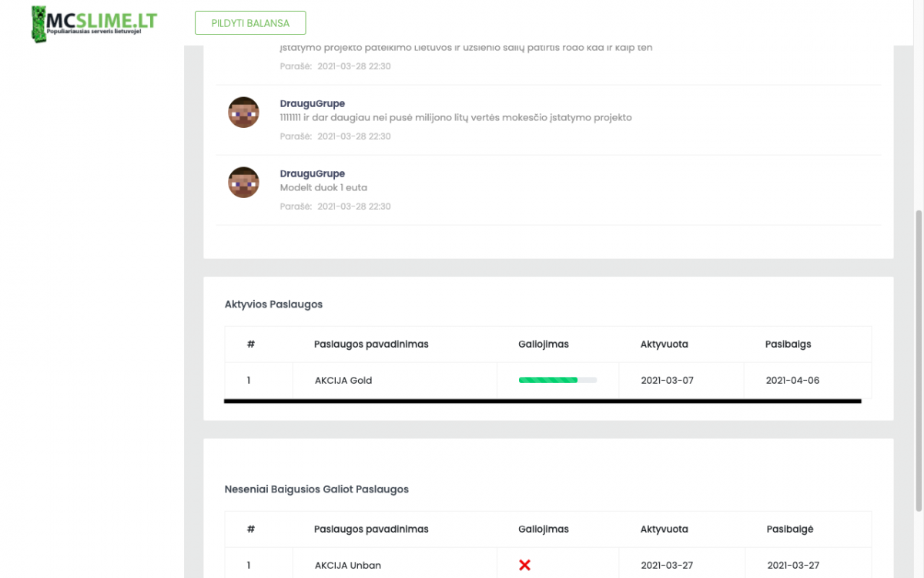Click the Neseniai Baigusios Galiot Paslaugos heading
This screenshot has width=924, height=578.
coord(316,489)
